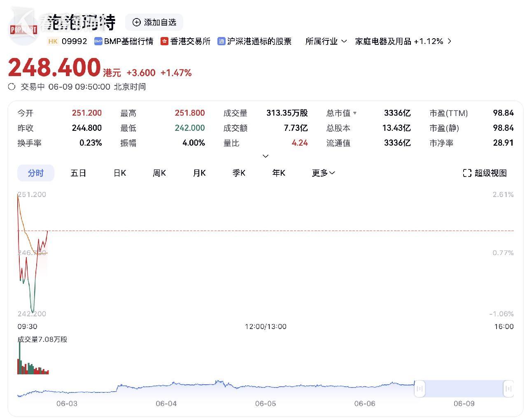Click the 06-03 date on timeline
Viewport: 527px width, 420px height.
tap(67, 404)
